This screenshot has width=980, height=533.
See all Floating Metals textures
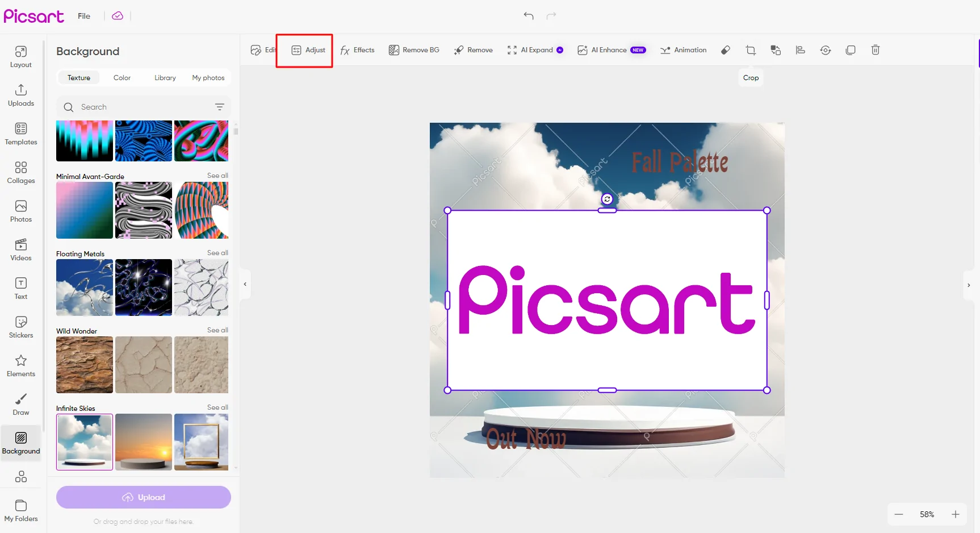(x=217, y=253)
